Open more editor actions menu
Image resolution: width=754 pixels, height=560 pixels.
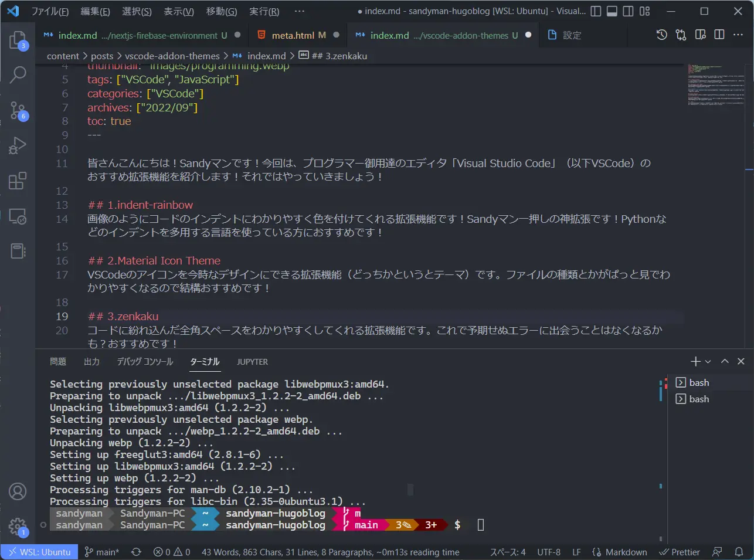pyautogui.click(x=738, y=35)
